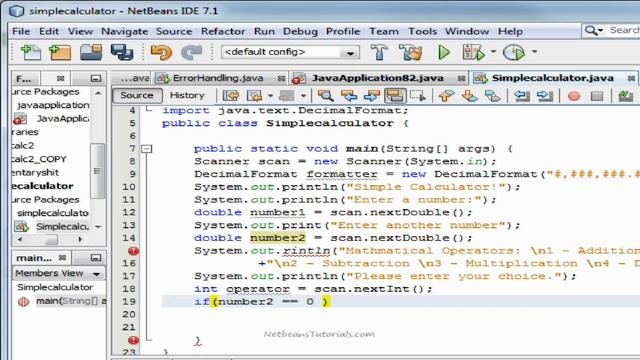Click Find Next Occurrence icon
The image size is (640, 360).
point(371,96)
